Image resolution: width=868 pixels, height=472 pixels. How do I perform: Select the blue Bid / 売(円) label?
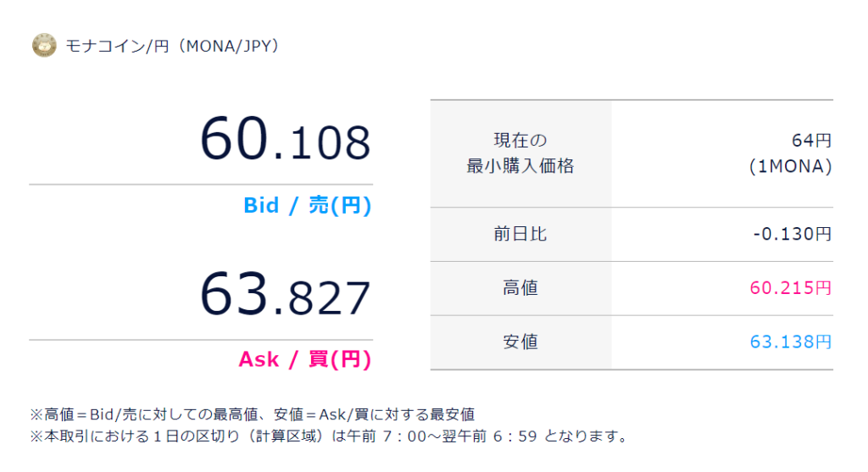click(x=307, y=206)
